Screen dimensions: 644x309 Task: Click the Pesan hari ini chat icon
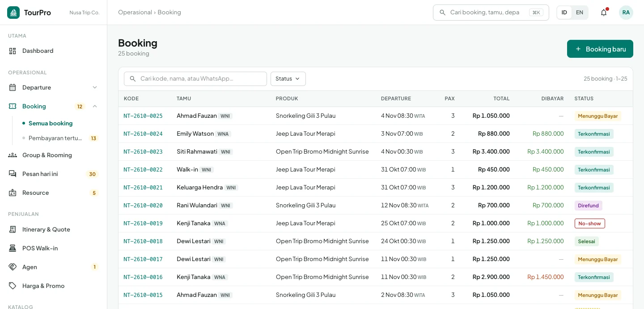[x=13, y=174]
